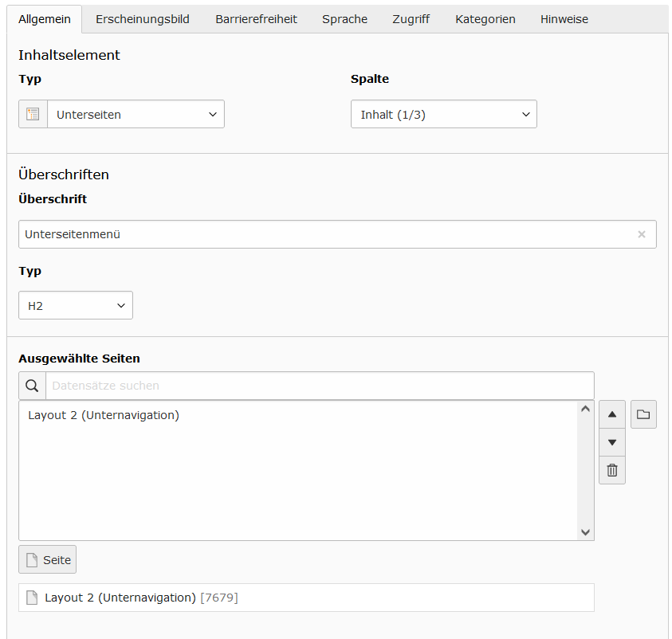Screen dimensions: 672x639
Task: Move selected page up with arrow icon
Action: coord(612,414)
